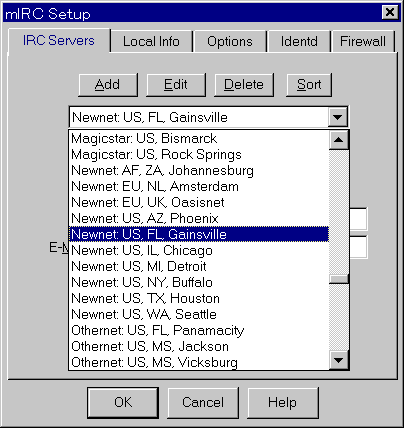The height and width of the screenshot is (428, 404).
Task: Select Othernet: US, MS, Jackson
Action: click(199, 346)
